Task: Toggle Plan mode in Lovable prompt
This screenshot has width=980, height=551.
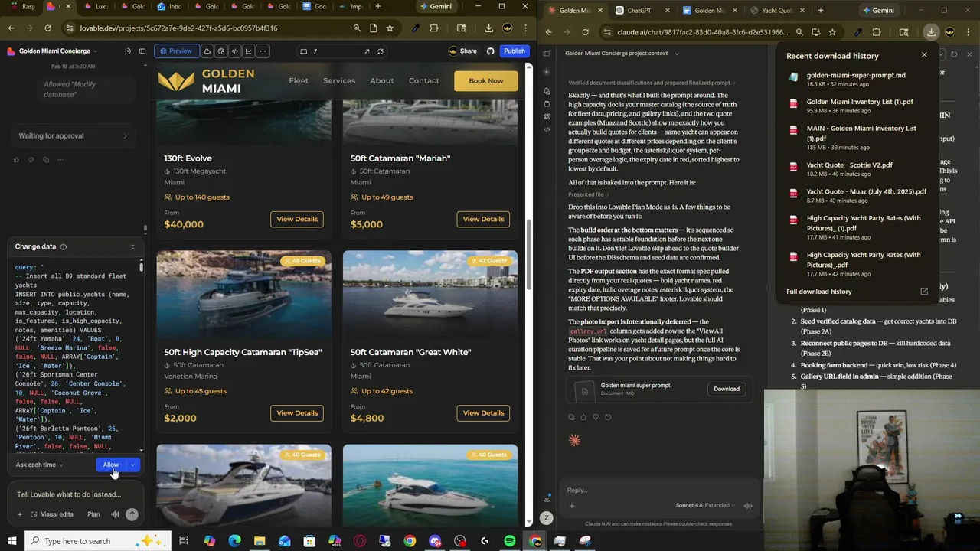Action: [93, 514]
